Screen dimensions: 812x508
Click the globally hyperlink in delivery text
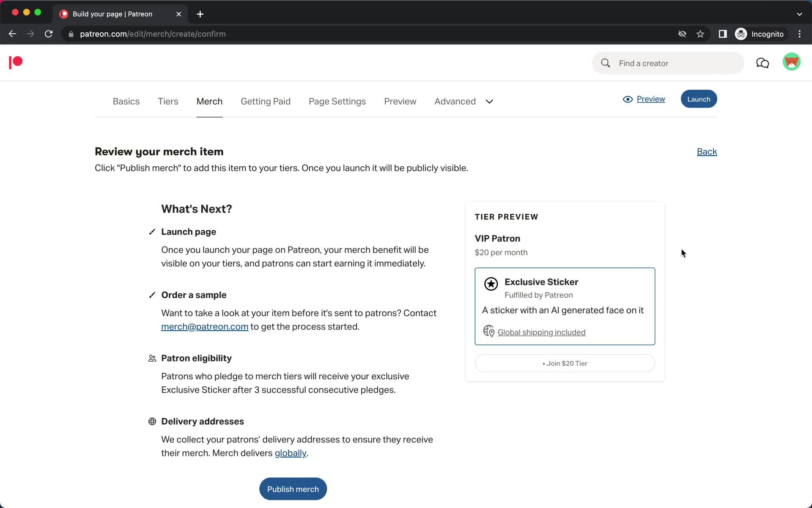coord(290,453)
